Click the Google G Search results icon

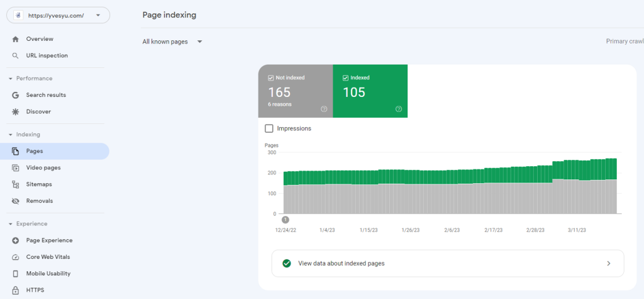coord(16,95)
